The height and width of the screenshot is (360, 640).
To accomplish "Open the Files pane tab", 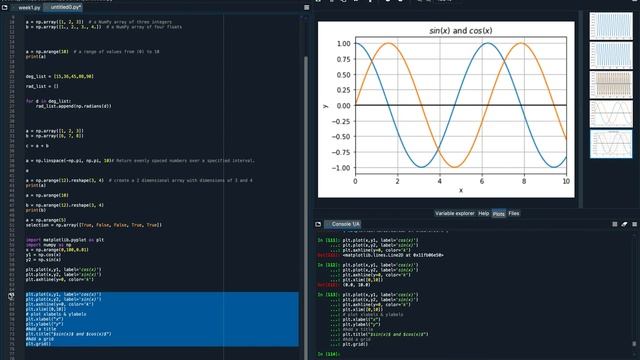I will pyautogui.click(x=514, y=213).
